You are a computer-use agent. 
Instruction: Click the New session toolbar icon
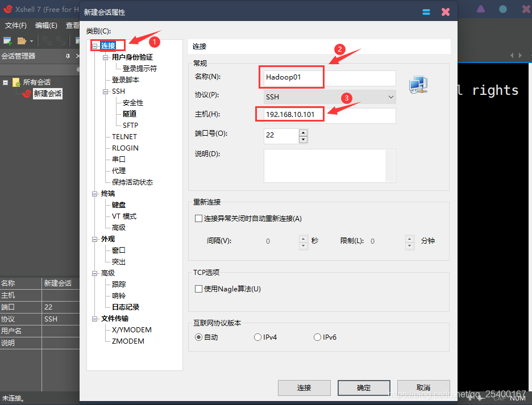7,41
